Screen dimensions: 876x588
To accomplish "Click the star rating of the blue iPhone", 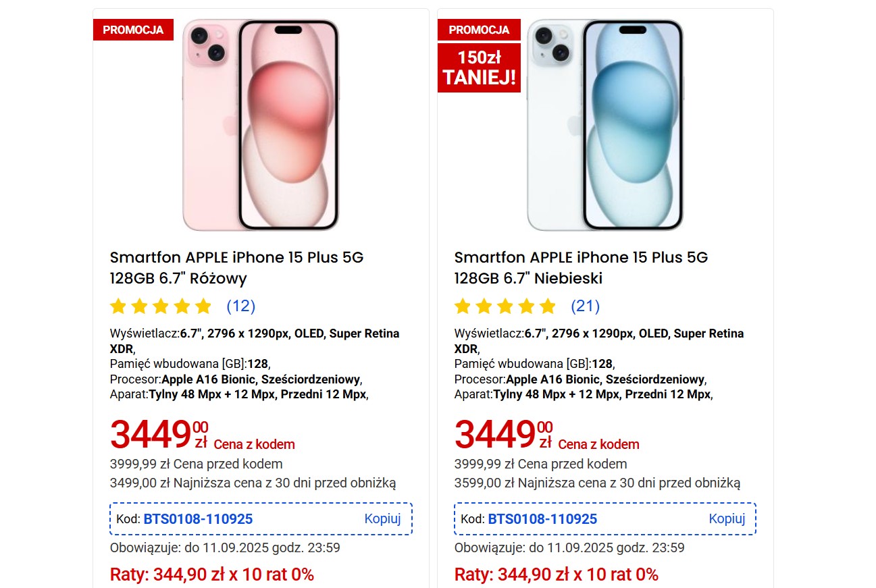I will (505, 307).
